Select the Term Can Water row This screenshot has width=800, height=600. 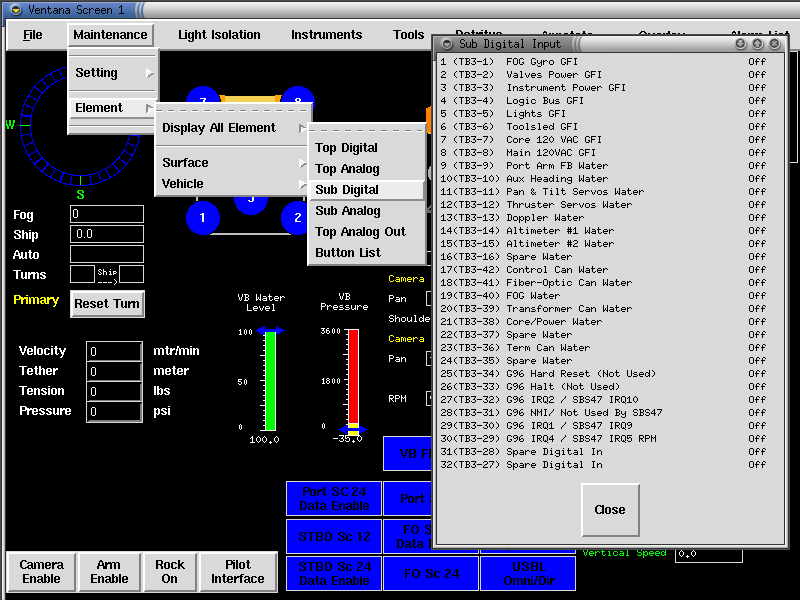click(x=604, y=347)
